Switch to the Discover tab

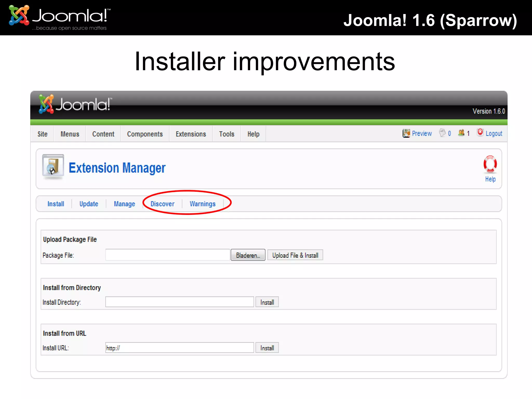163,204
